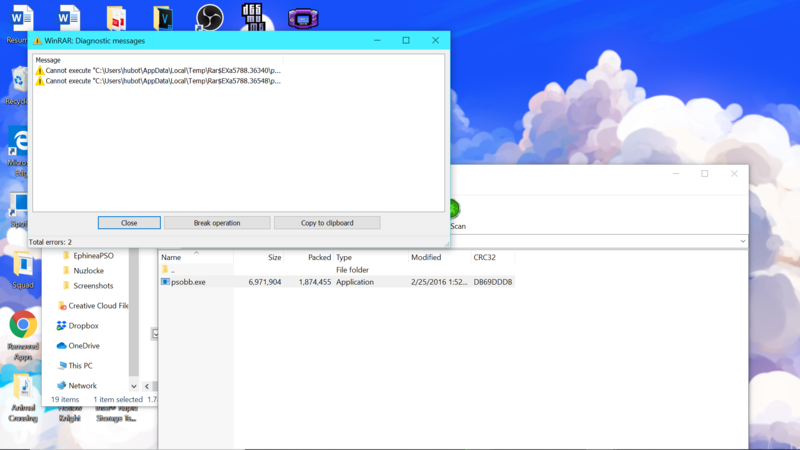
Task: Click the Dropbox icon in the sidebar
Action: tap(61, 326)
